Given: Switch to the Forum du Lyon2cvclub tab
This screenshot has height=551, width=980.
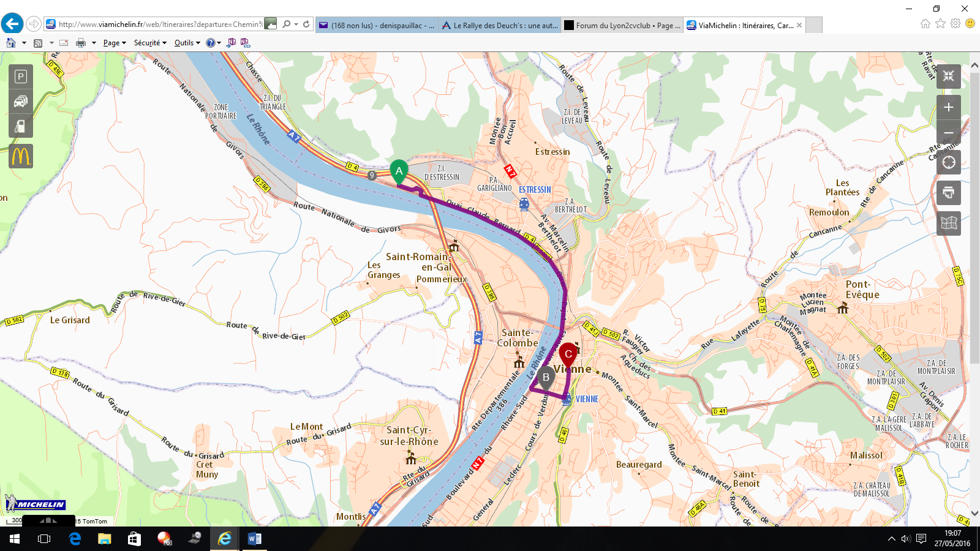Looking at the screenshot, I should click(x=622, y=25).
